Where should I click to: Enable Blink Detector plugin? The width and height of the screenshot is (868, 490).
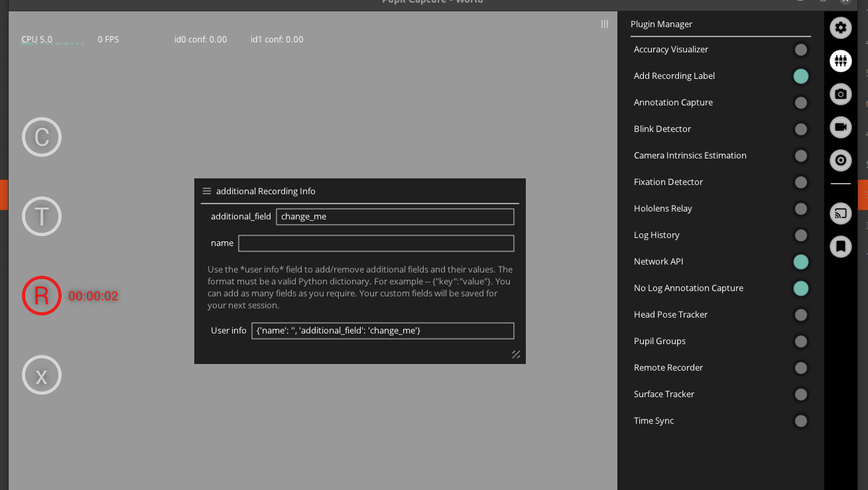pos(801,129)
